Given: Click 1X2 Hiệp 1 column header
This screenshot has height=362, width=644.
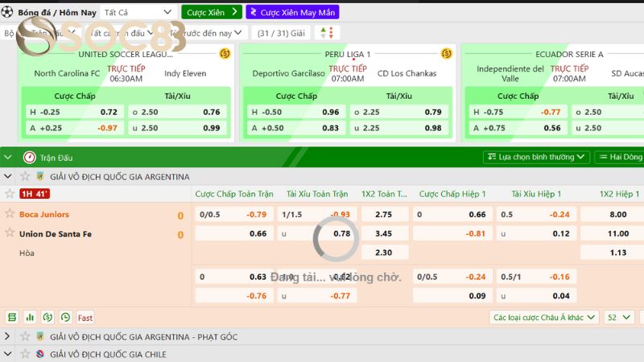Looking at the screenshot, I should 619,194.
